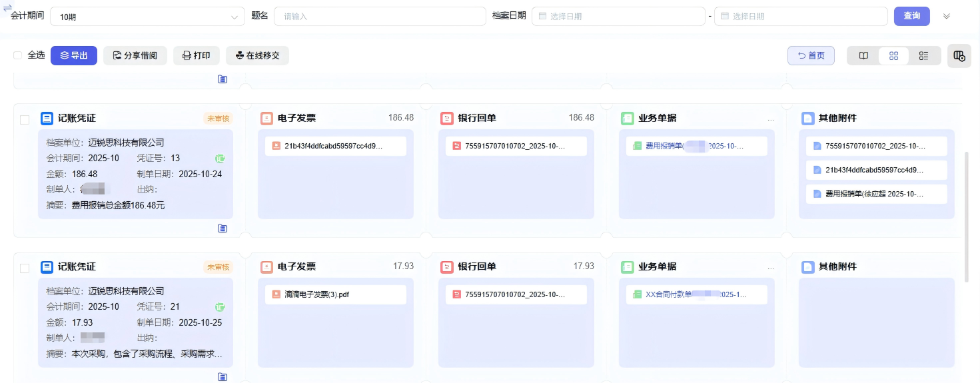Open the 会计期间 dropdown showing 10期
980x383 pixels.
(x=147, y=17)
